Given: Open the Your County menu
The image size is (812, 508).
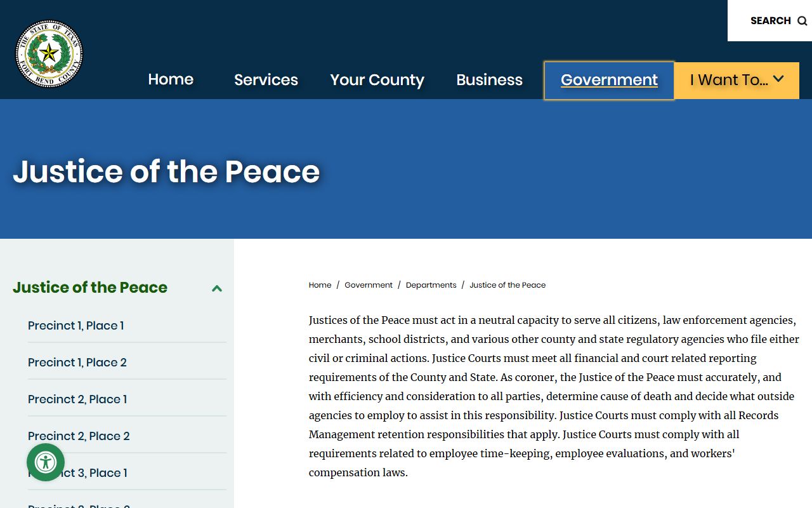Looking at the screenshot, I should (377, 80).
